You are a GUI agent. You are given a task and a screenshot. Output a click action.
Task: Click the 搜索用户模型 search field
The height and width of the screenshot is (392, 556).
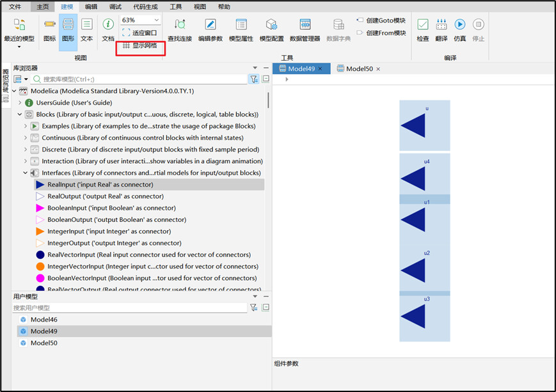click(x=129, y=308)
